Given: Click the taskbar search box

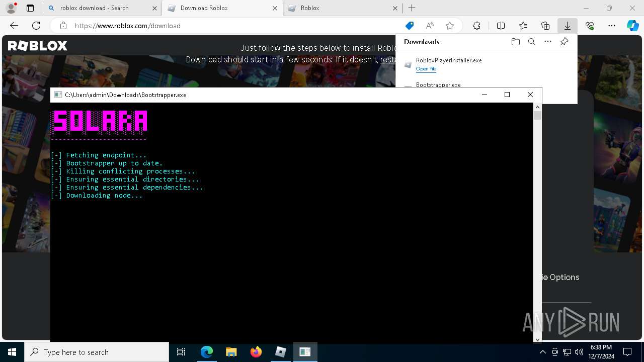Looking at the screenshot, I should (97, 352).
